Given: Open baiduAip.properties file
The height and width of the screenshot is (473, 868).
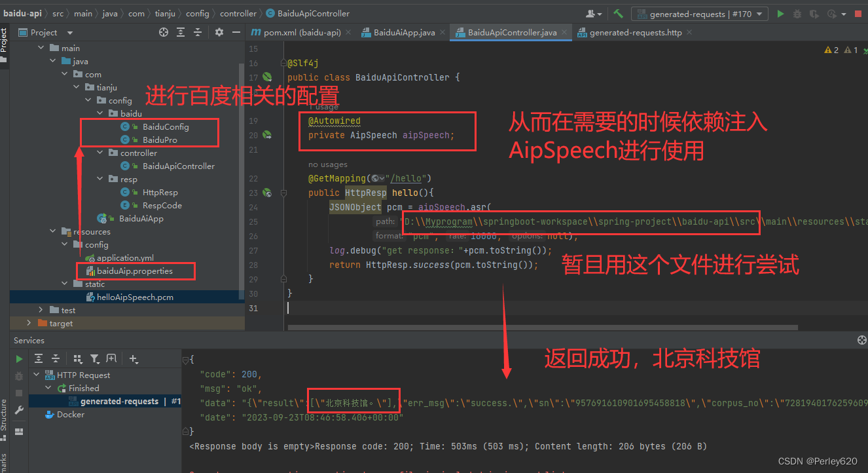Looking at the screenshot, I should point(135,271).
